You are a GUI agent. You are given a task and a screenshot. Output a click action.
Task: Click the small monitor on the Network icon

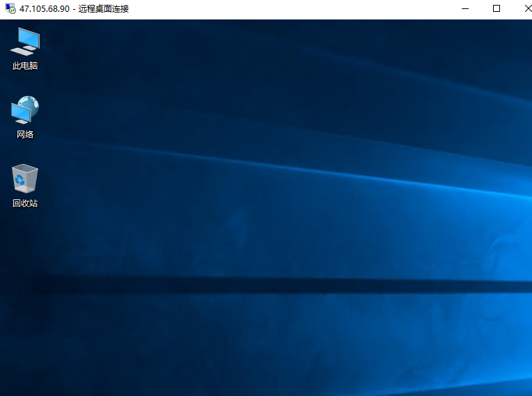pos(19,113)
